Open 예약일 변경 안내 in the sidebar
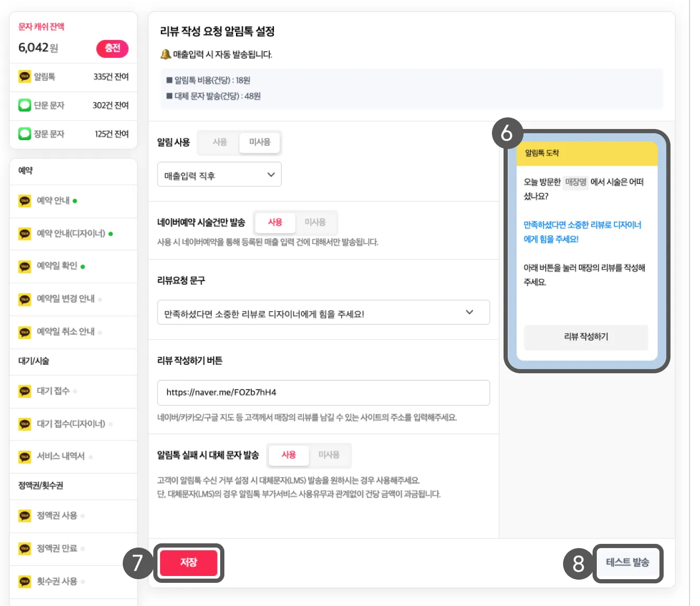This screenshot has width=700, height=606. [66, 299]
